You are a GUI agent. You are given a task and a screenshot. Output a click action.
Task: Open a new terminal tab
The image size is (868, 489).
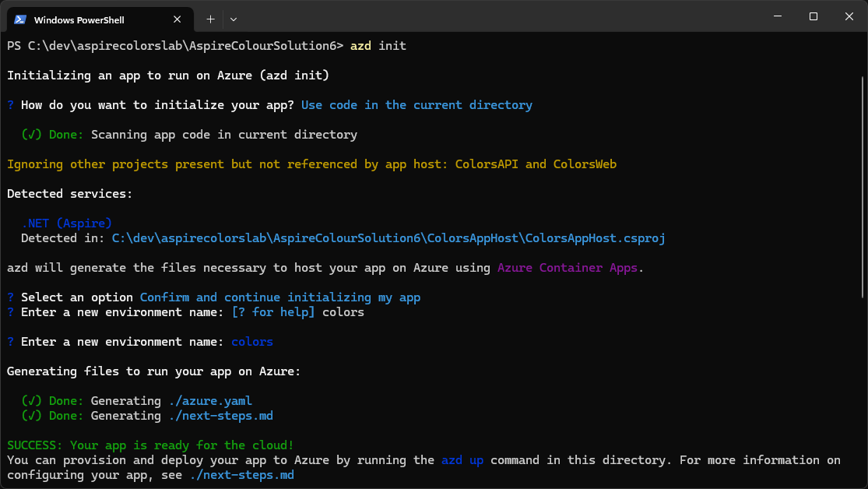(x=210, y=19)
